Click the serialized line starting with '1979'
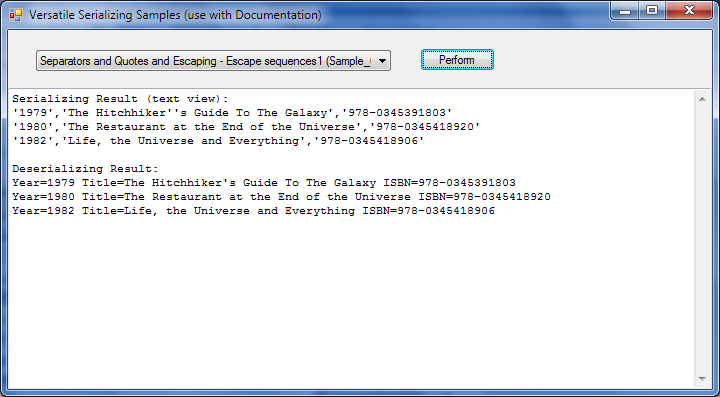720x397 pixels. (x=232, y=113)
